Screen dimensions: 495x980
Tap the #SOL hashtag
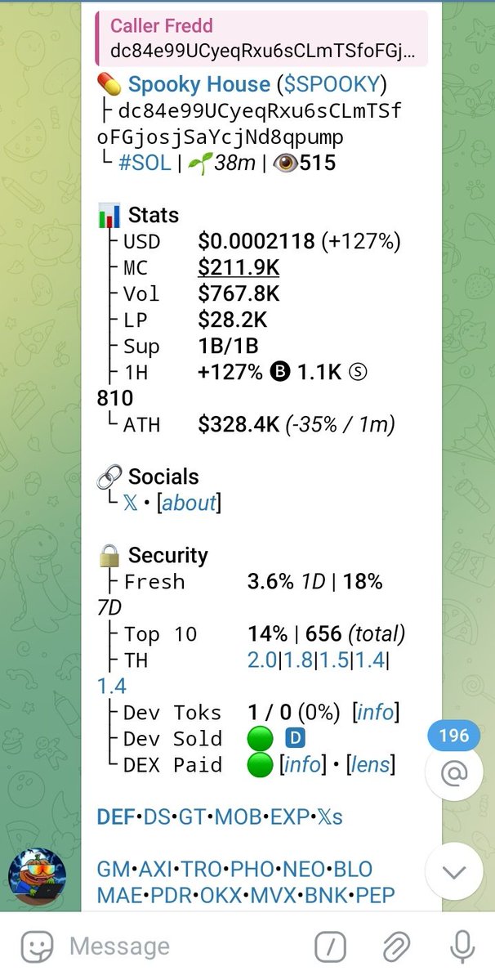click(x=145, y=163)
